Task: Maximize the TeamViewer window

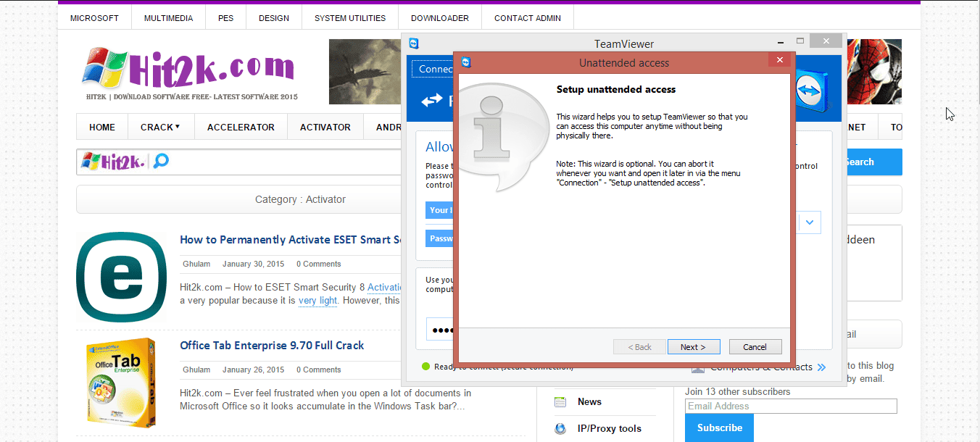Action: pos(800,41)
